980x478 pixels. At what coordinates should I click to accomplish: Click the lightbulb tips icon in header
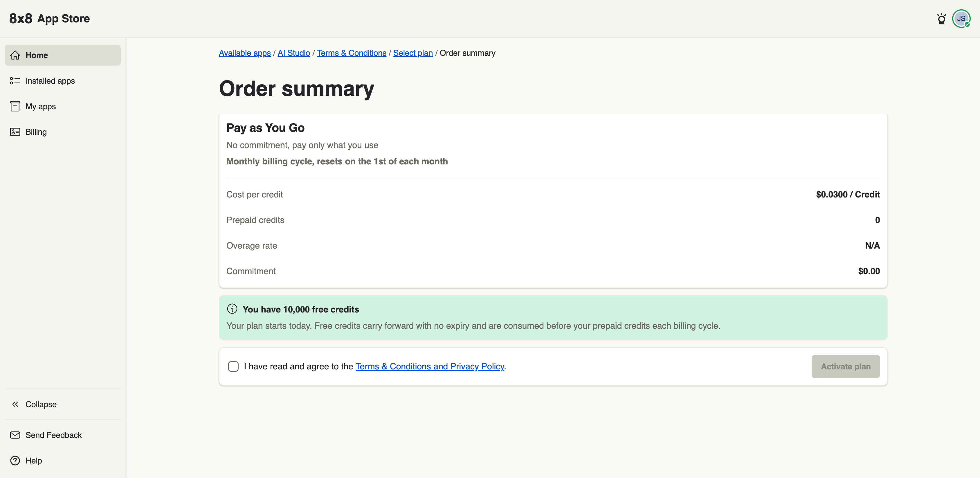point(941,19)
